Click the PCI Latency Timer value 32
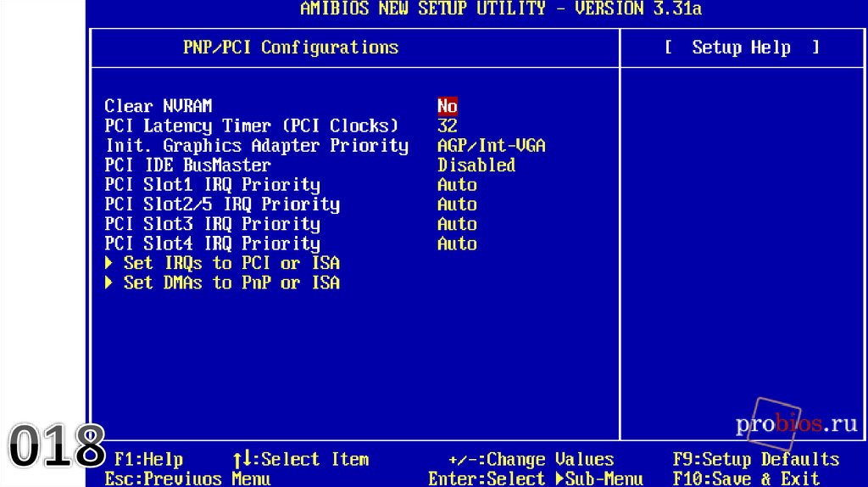Screen dimensions: 868x487 pyautogui.click(x=447, y=126)
